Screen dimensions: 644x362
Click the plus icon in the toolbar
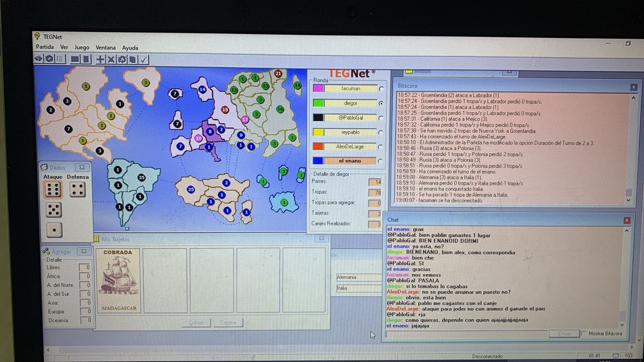tap(100, 60)
